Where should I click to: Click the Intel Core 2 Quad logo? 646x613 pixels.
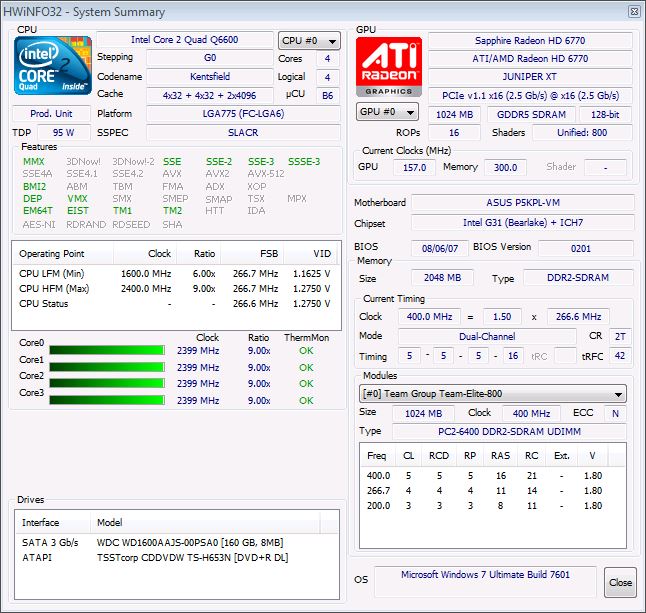53,65
